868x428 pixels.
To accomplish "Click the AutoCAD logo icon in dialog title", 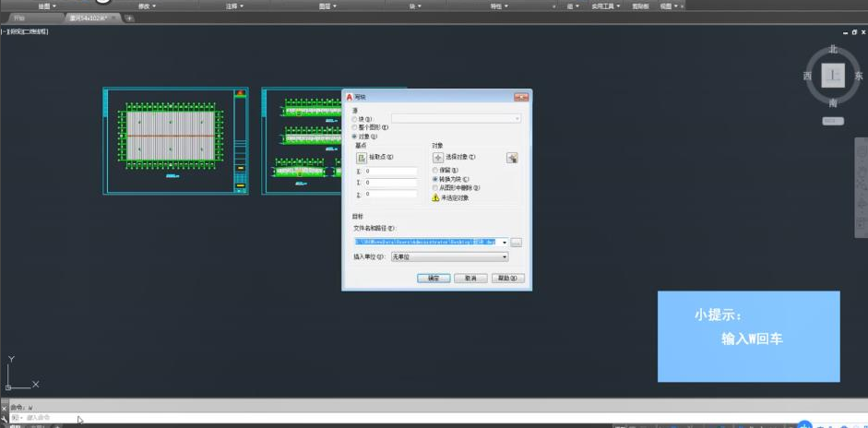I will (350, 97).
